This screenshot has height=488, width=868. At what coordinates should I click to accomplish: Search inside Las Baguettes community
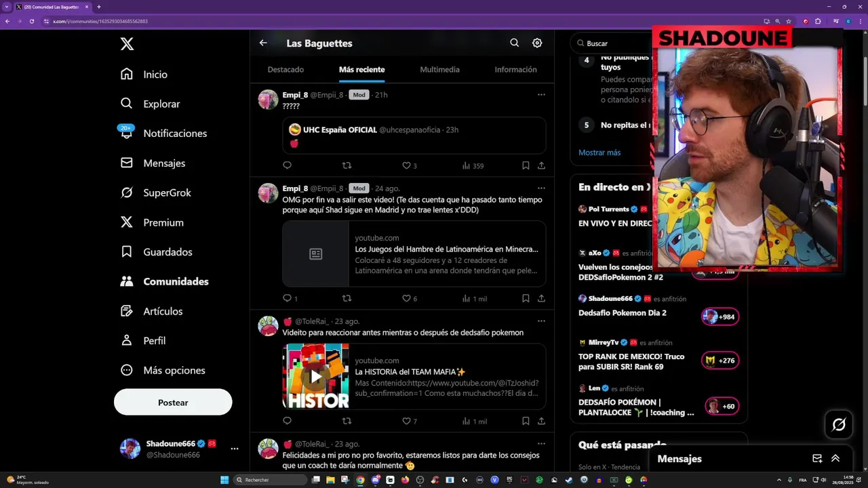click(x=515, y=43)
